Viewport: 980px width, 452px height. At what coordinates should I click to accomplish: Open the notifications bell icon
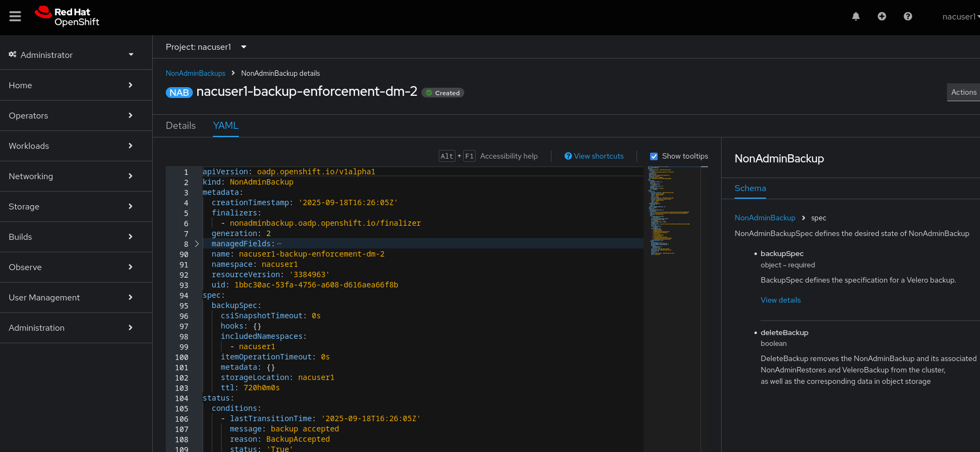click(856, 17)
